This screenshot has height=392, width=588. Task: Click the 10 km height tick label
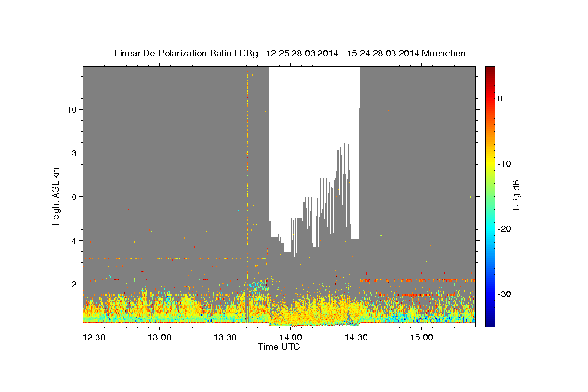71,109
